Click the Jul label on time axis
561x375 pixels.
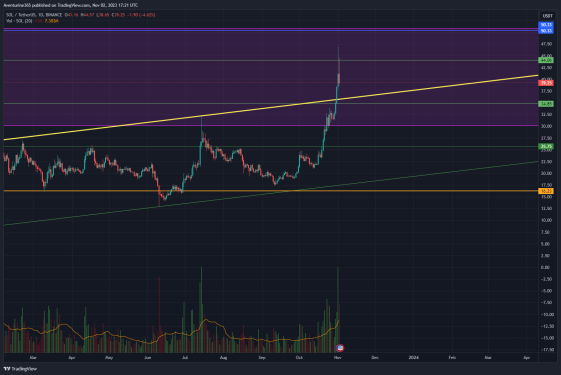[185, 357]
